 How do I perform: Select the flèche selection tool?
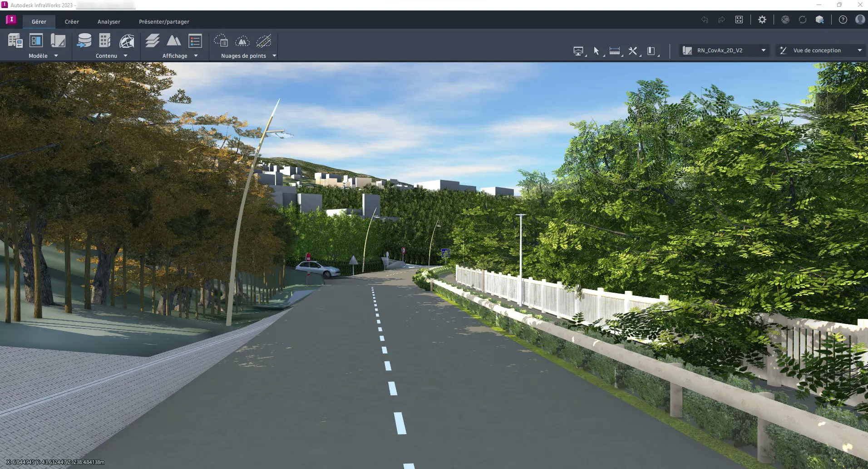click(x=597, y=51)
